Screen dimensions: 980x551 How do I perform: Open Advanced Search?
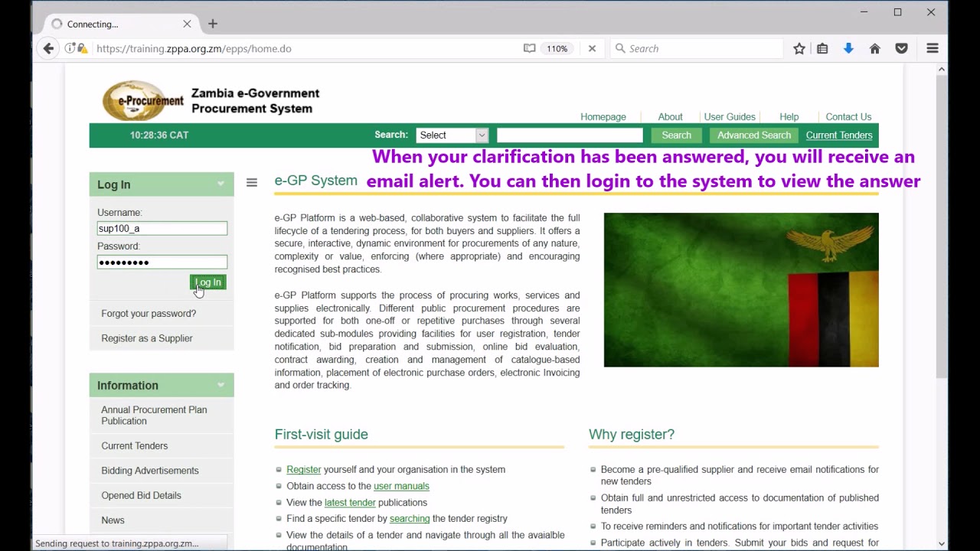click(754, 135)
